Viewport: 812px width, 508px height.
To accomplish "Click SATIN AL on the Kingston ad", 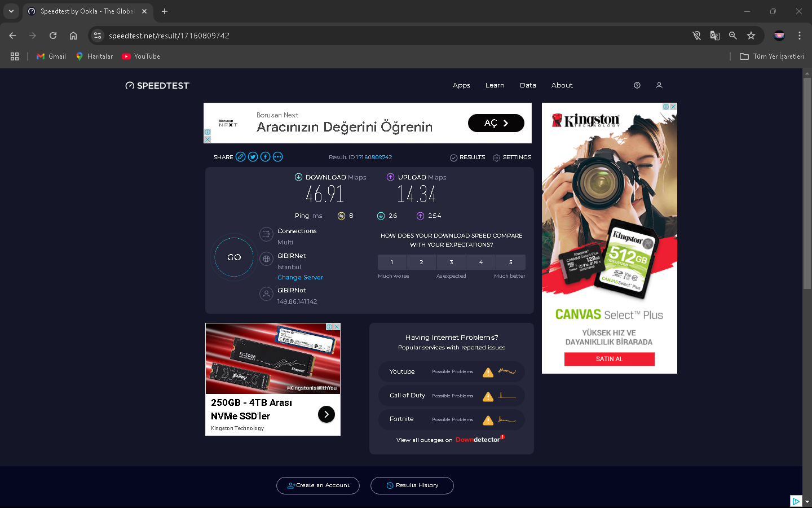I will point(610,359).
